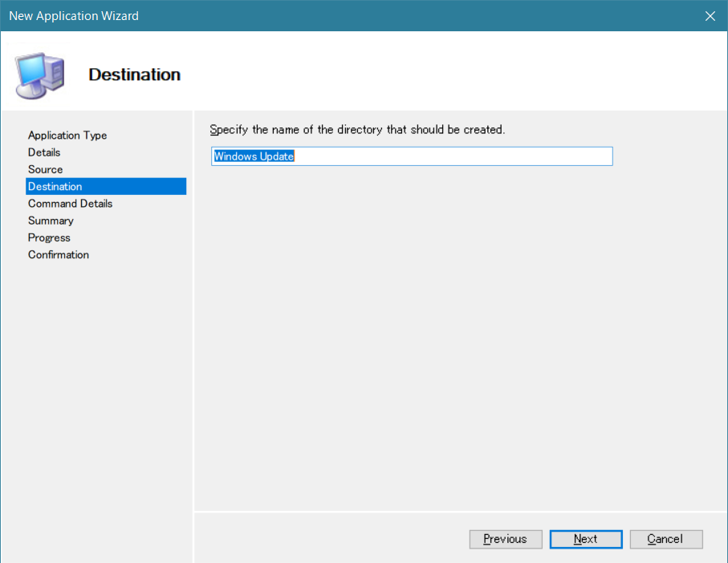Select the Details step in the sidebar

click(44, 152)
